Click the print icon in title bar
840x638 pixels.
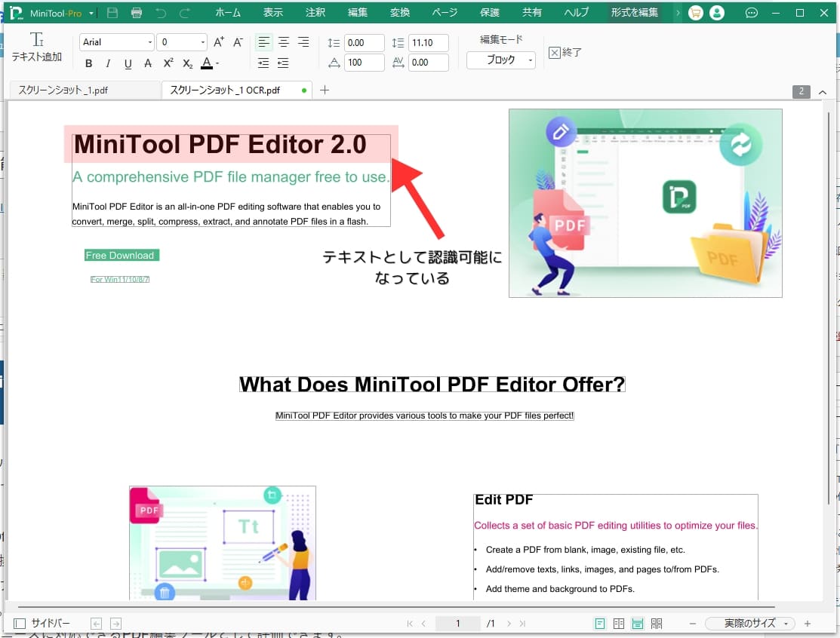coord(137,13)
